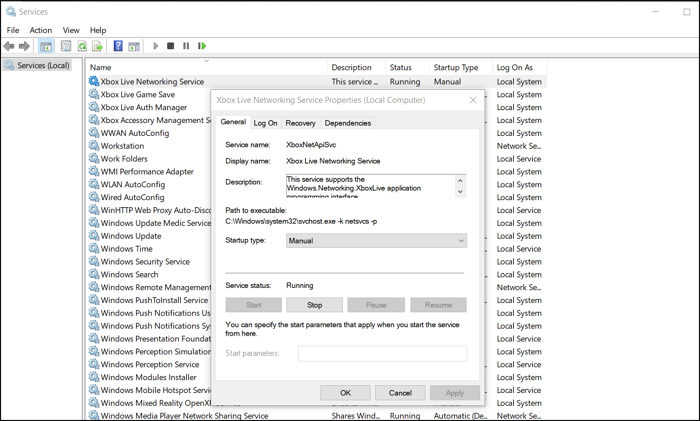Click the gear icon beside Workstation service

click(x=94, y=146)
